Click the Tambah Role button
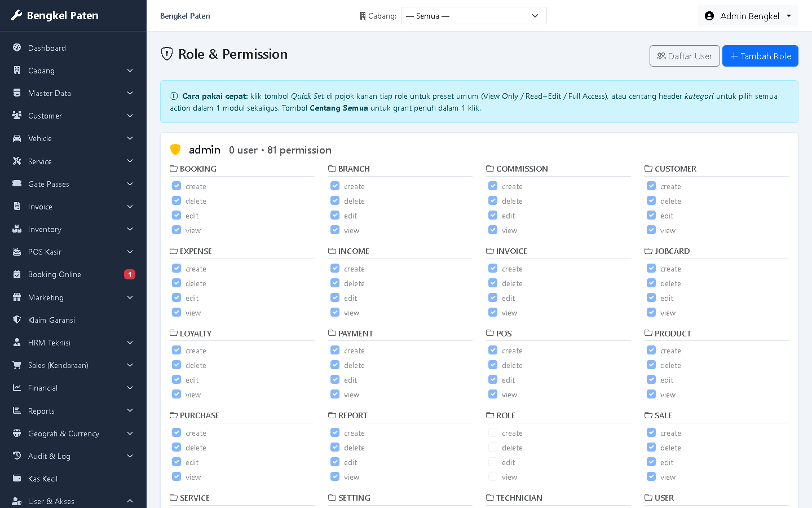Image resolution: width=812 pixels, height=508 pixels. pyautogui.click(x=760, y=56)
